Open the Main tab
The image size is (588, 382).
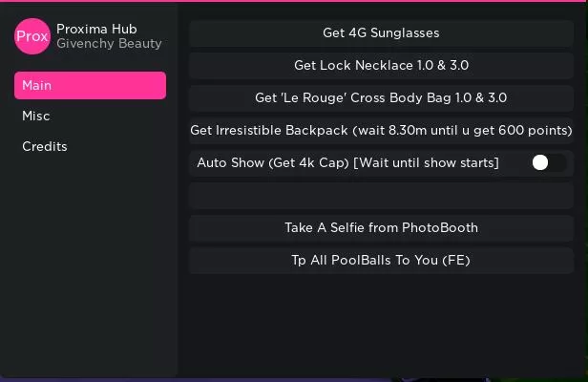[x=90, y=86]
